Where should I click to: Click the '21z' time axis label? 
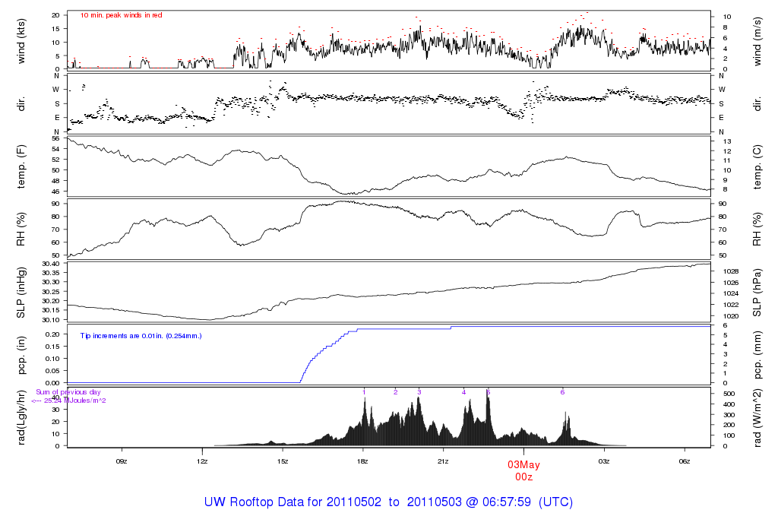click(443, 461)
